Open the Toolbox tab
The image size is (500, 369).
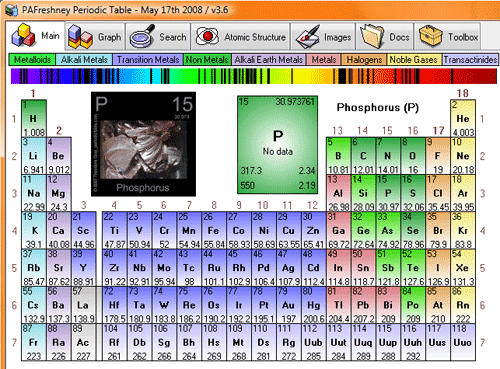point(448,37)
